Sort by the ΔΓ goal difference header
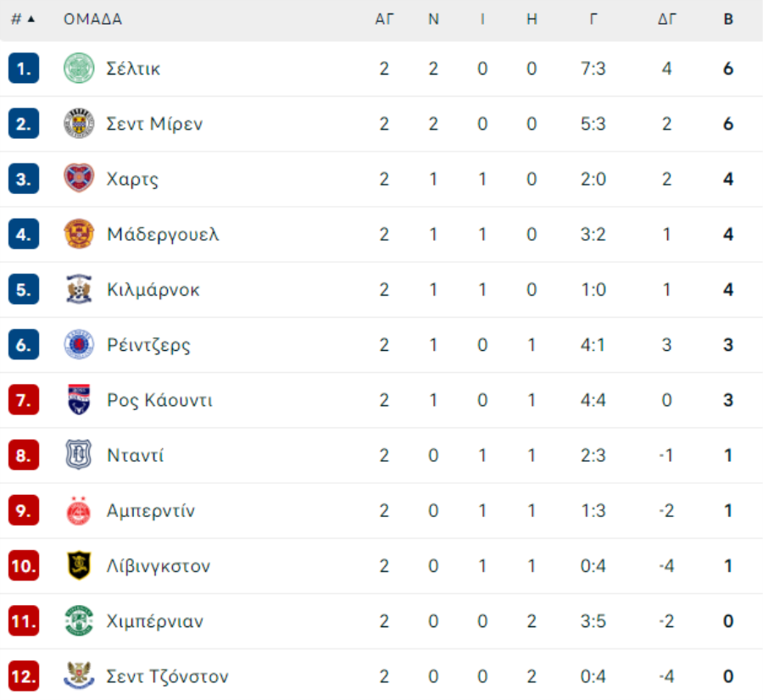This screenshot has width=763, height=700. 667,19
